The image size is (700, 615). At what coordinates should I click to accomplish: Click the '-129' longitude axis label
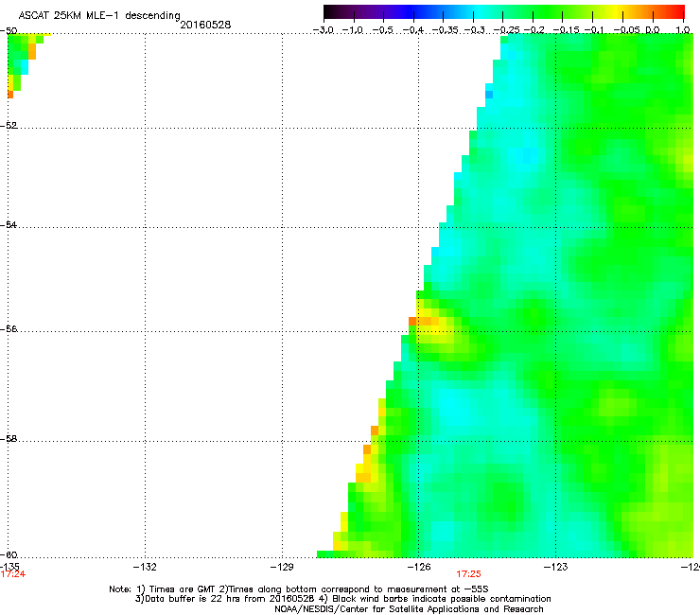pos(282,567)
